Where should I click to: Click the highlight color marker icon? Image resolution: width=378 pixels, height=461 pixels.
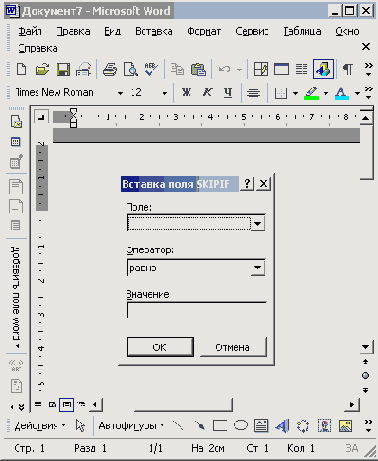[x=311, y=93]
